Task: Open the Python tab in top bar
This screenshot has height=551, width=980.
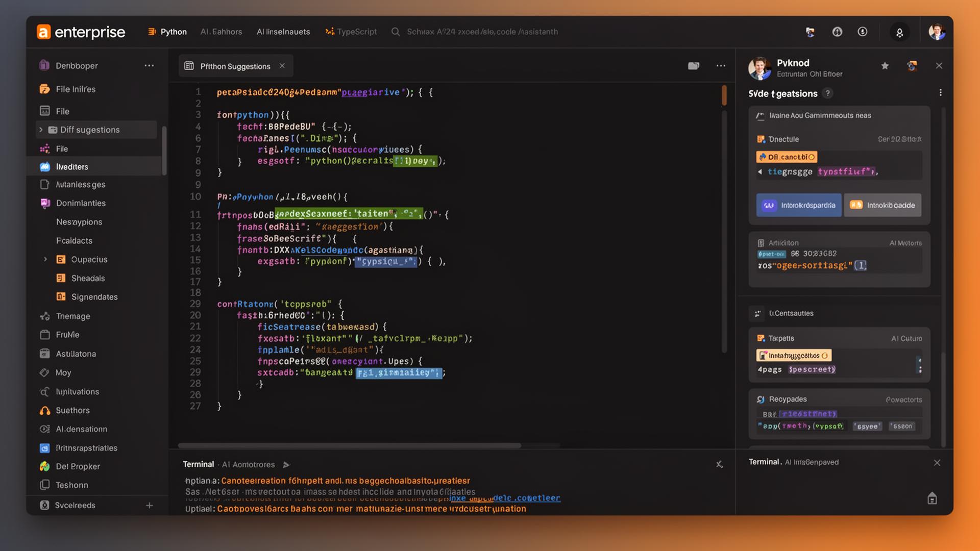Action: coord(167,32)
